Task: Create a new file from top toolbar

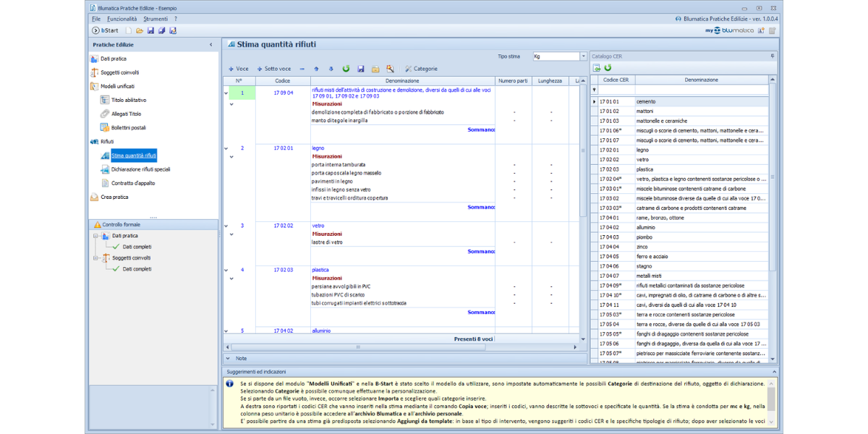Action: tap(129, 30)
